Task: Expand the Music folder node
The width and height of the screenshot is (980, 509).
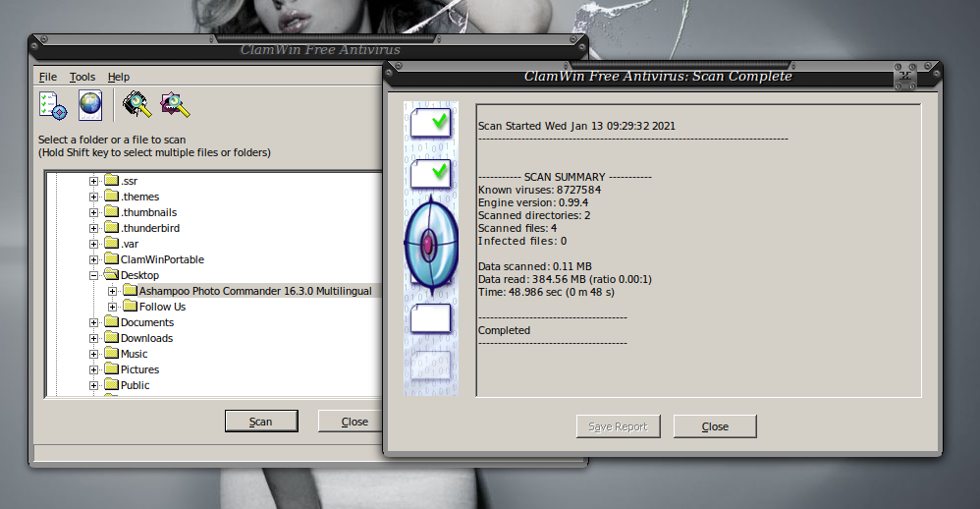Action: click(x=93, y=354)
